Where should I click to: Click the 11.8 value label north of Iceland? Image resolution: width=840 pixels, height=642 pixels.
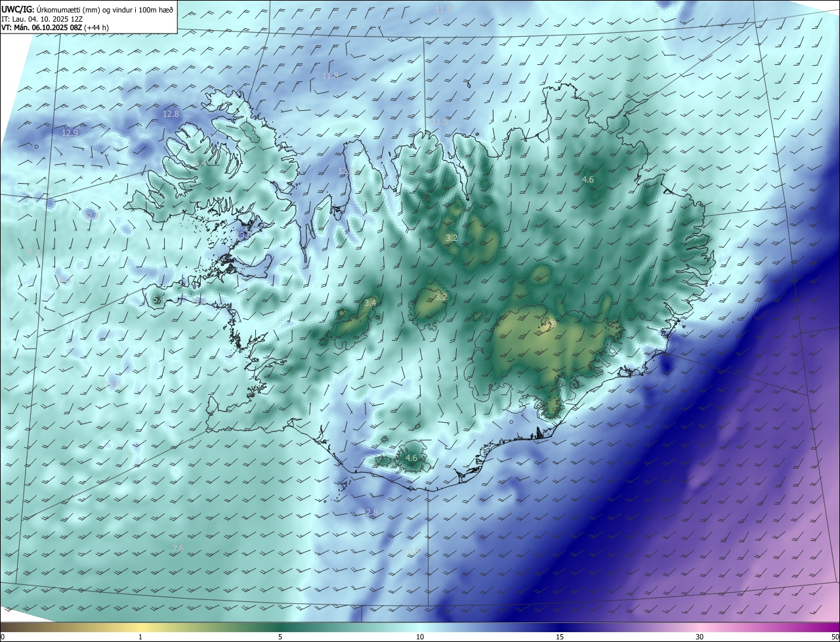tap(330, 76)
